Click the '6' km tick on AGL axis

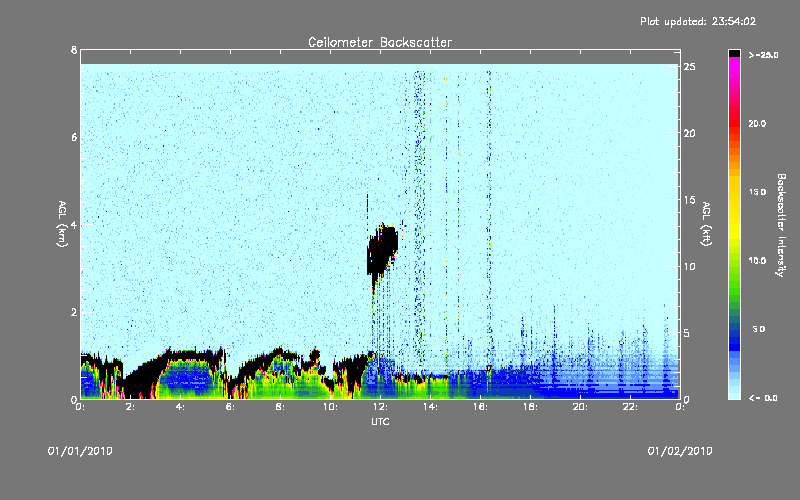coord(74,137)
